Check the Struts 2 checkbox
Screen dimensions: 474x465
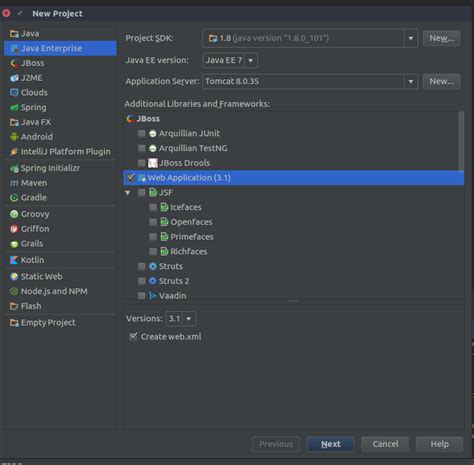pyautogui.click(x=142, y=281)
